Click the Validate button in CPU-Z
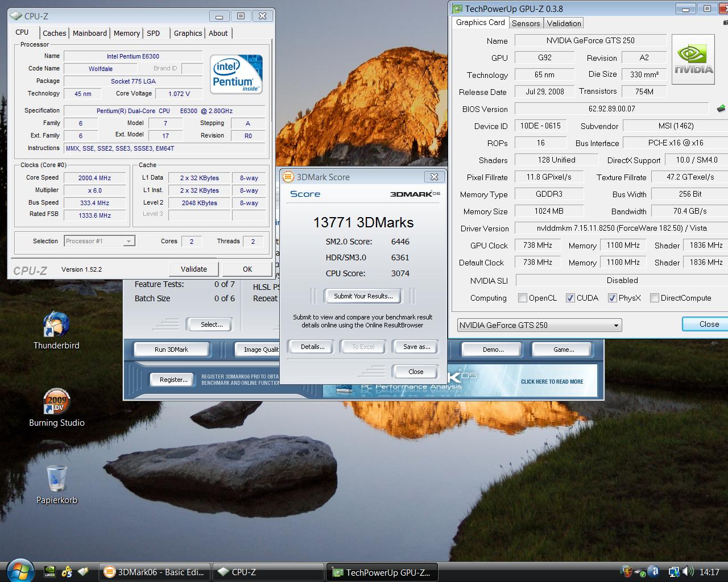This screenshot has width=728, height=582. click(194, 269)
